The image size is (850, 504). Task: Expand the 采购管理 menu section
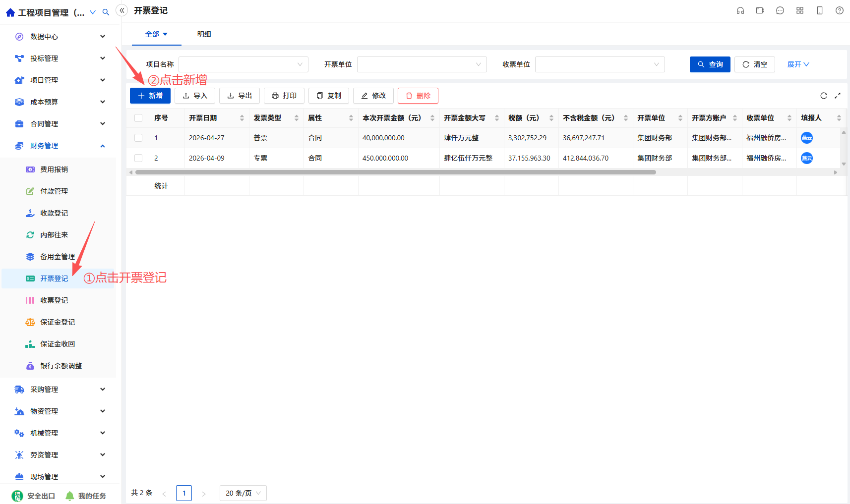click(x=60, y=390)
